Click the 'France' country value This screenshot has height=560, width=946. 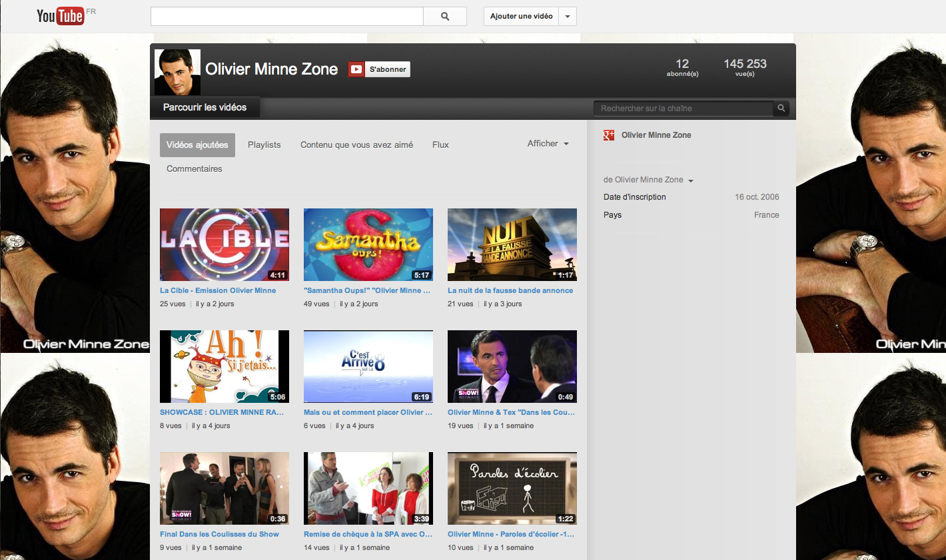(767, 215)
